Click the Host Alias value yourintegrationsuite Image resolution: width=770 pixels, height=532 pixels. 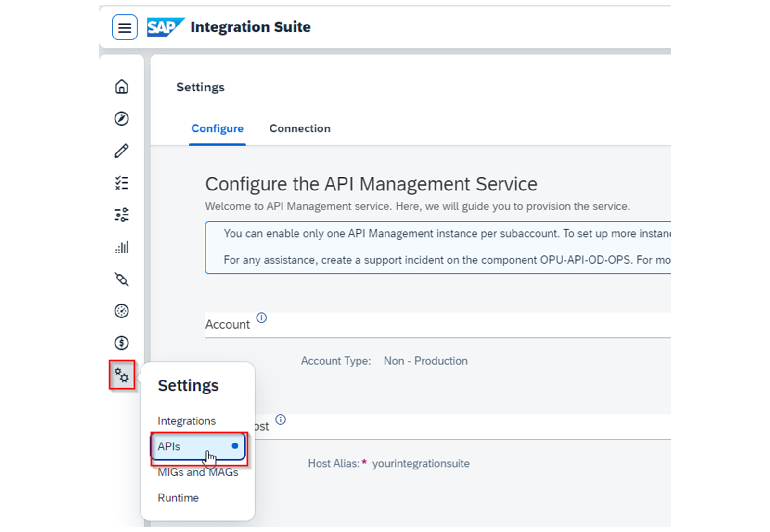pos(421,464)
